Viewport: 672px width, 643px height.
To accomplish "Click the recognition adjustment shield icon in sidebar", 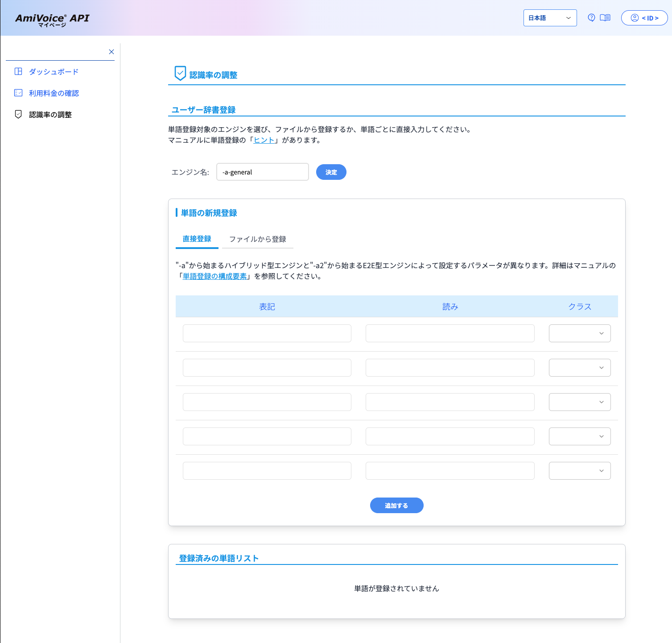I will [18, 114].
